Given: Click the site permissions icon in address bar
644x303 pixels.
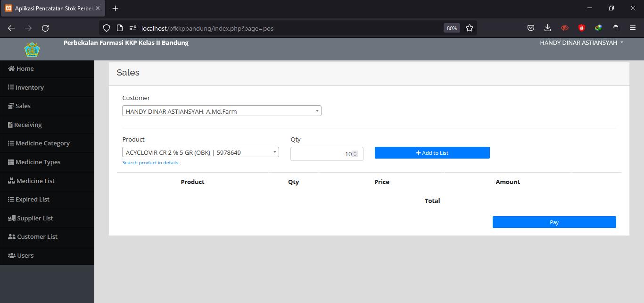Looking at the screenshot, I should (x=133, y=28).
